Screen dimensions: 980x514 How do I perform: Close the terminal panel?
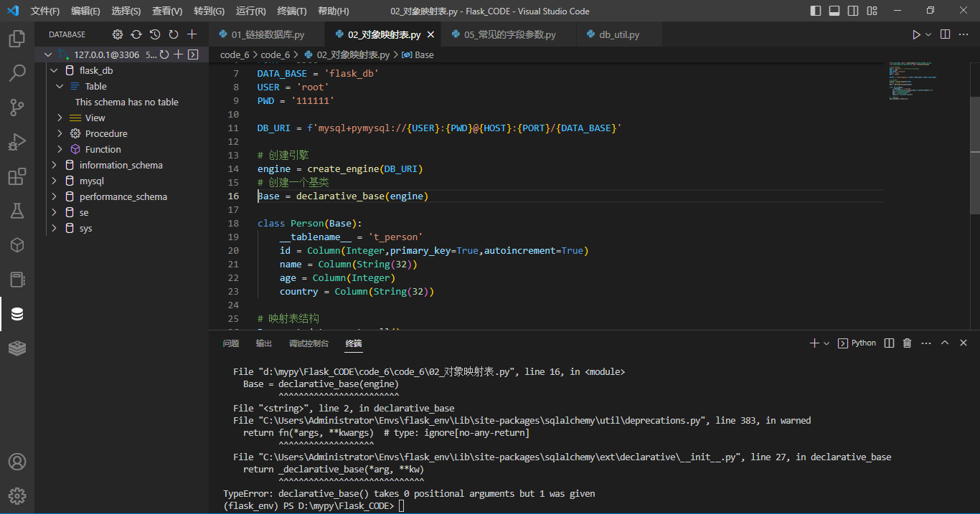pos(963,343)
